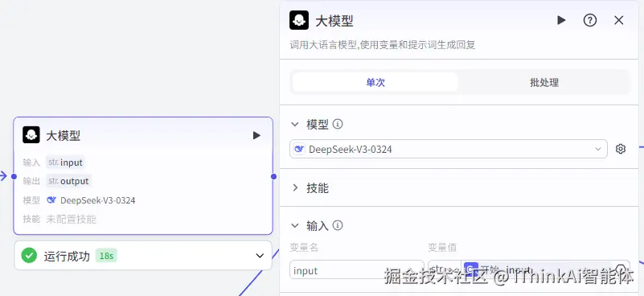Click the DeepSeek logo in model dropdown

point(300,149)
